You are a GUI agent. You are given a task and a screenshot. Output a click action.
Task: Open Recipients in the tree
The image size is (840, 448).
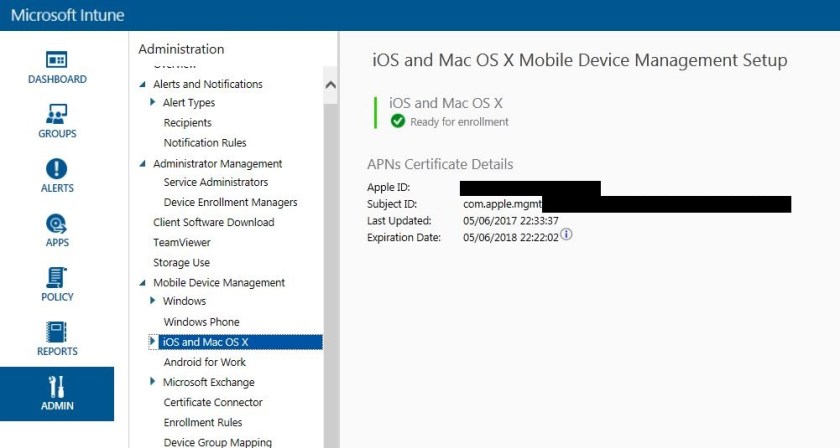(x=188, y=123)
